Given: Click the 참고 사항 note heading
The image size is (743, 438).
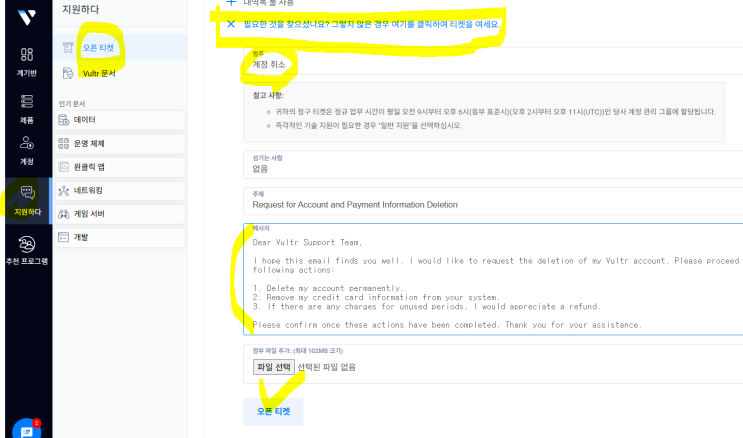Looking at the screenshot, I should [x=268, y=95].
